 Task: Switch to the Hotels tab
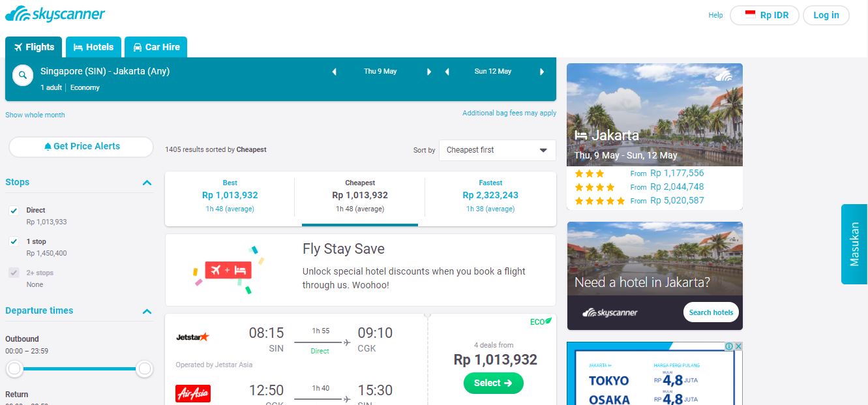[x=93, y=47]
